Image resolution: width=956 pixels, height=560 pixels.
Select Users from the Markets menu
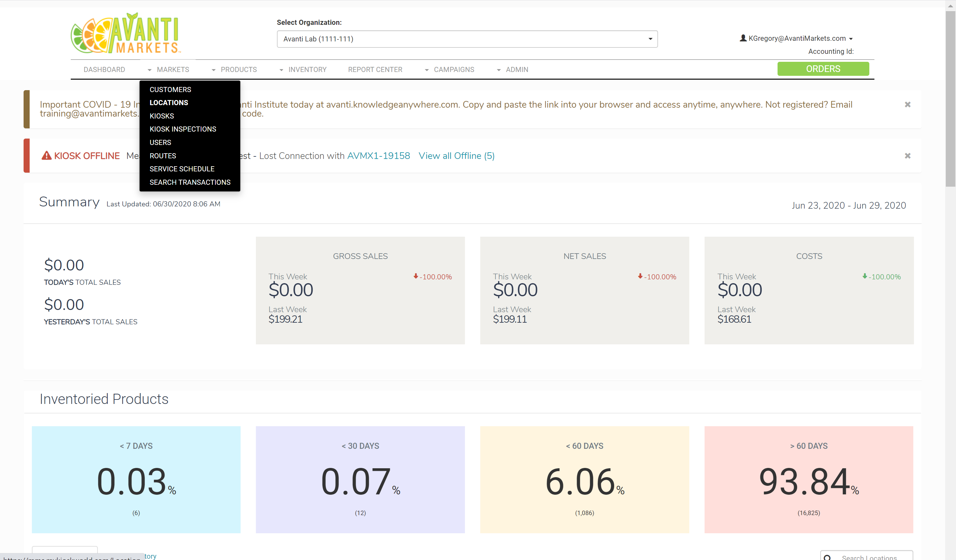coord(160,143)
